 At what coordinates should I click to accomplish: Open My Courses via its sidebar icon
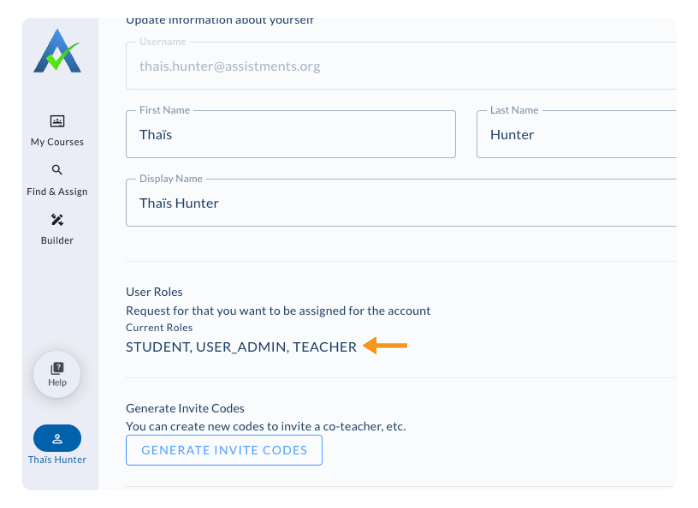click(57, 121)
